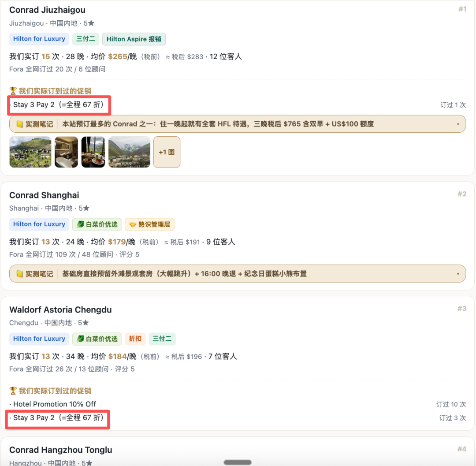
Task: Click Hilton for Luxury tag on Conrad Jiuzhaigou
Action: (39, 39)
